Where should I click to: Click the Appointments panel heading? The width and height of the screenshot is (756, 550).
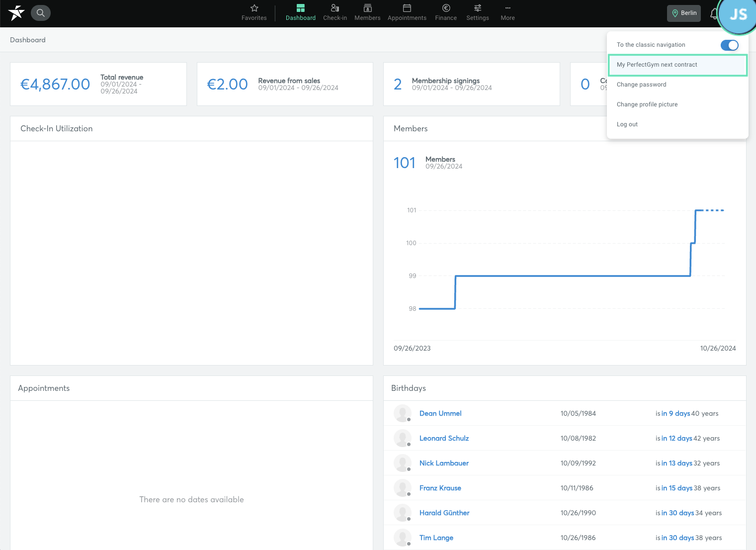(44, 388)
